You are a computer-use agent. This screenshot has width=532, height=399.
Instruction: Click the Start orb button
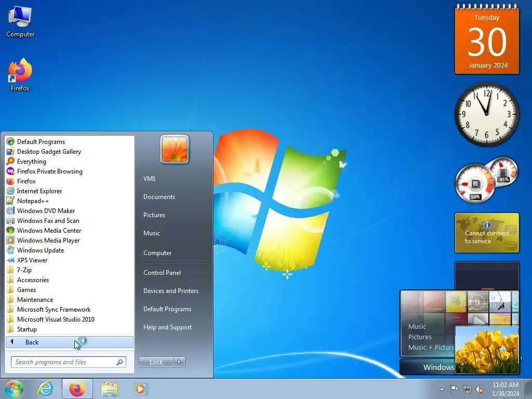14,389
